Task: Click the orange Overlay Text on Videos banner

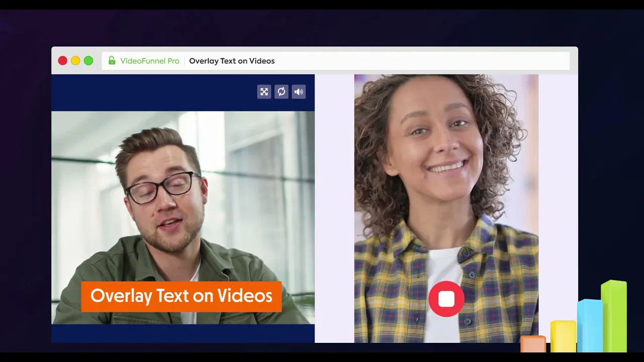Action: [x=181, y=296]
